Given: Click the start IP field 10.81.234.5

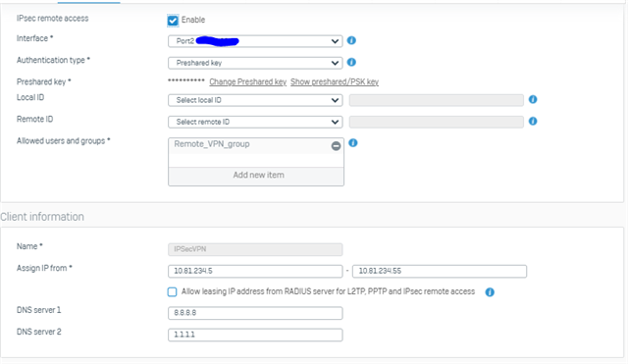Looking at the screenshot, I should tap(255, 271).
